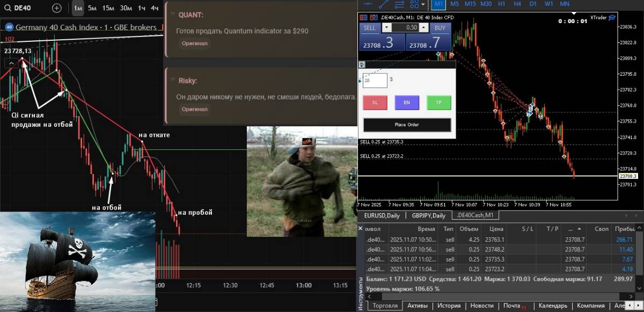Click the XTrader graduation cap icon
Image resolution: width=644 pixels, height=312 pixels.
(612, 17)
